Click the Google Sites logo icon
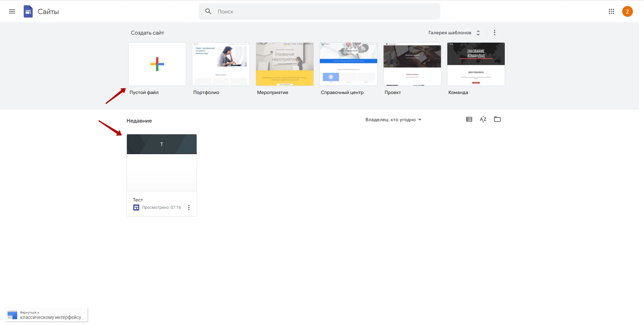This screenshot has height=325, width=644. 28,11
